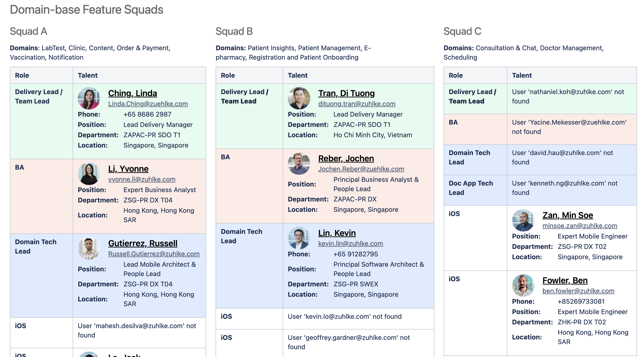Click Linda Ching's profile photo
644x357 pixels.
(x=89, y=98)
